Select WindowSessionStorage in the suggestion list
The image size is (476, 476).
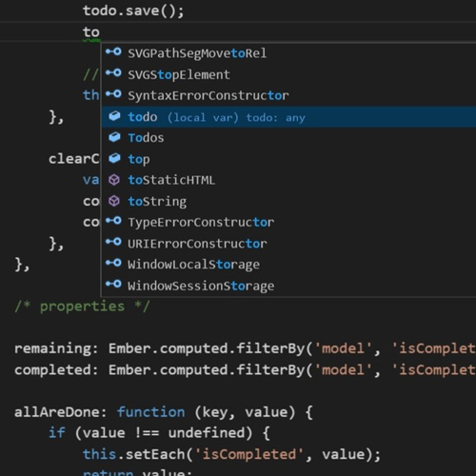(288, 286)
